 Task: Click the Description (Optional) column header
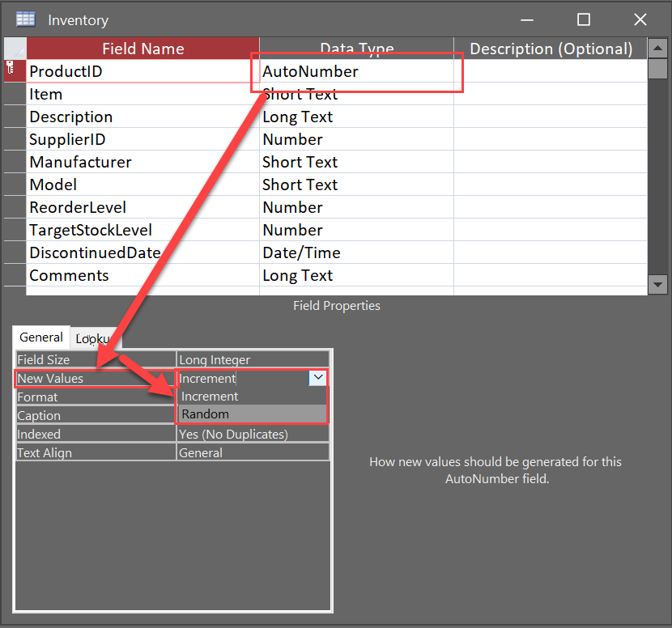click(x=551, y=49)
